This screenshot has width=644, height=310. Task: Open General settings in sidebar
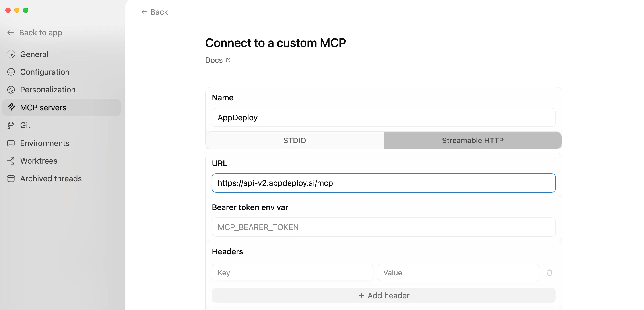(34, 54)
